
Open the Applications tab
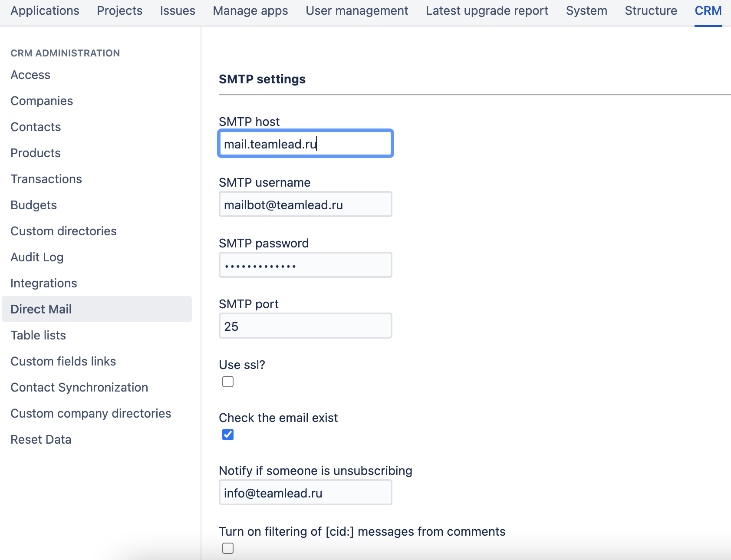45,11
